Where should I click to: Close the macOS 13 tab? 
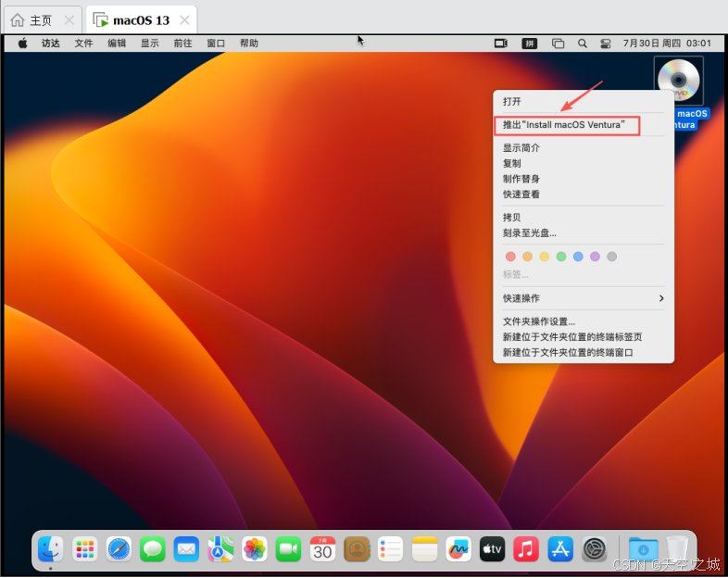coord(184,20)
